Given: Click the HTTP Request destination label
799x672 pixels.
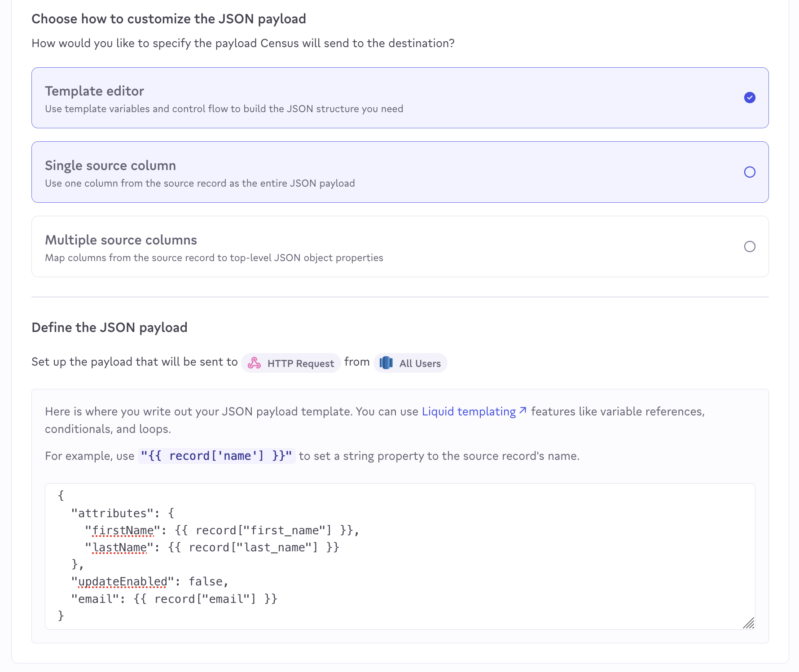Looking at the screenshot, I should click(300, 363).
